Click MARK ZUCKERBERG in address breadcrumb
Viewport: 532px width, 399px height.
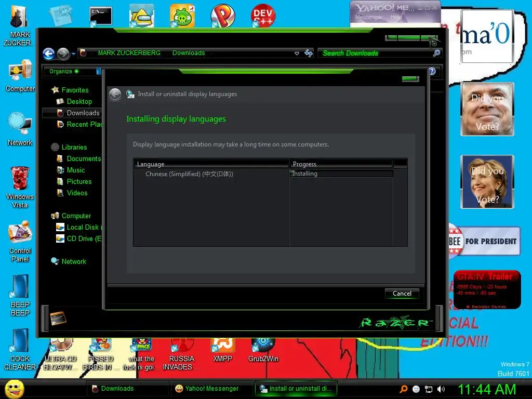[129, 53]
